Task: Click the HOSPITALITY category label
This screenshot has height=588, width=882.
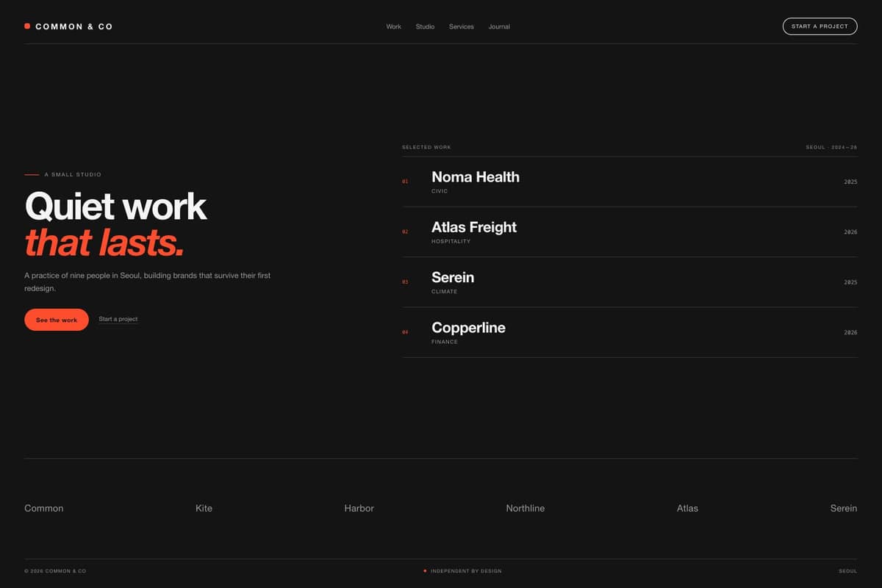Action: click(x=451, y=241)
